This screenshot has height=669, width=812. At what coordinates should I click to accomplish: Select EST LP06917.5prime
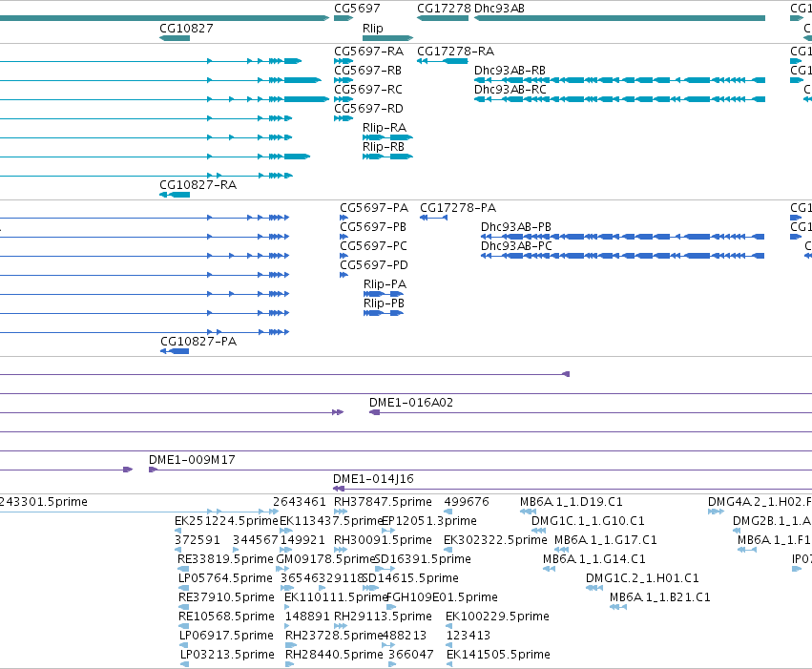tap(226, 636)
